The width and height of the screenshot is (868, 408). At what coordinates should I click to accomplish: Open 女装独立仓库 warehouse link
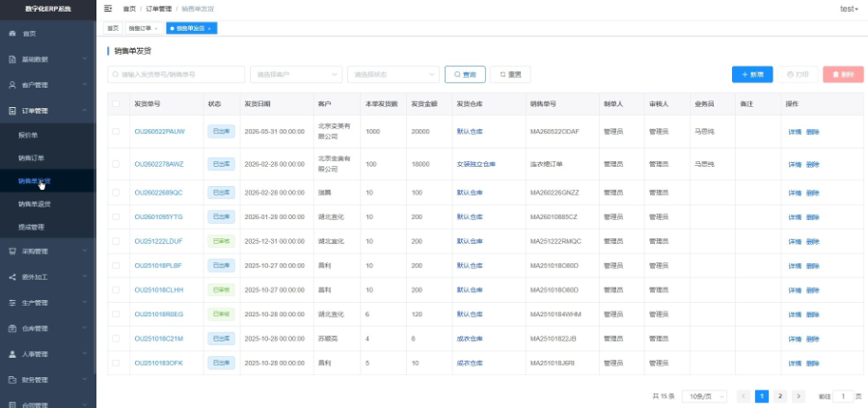point(475,164)
